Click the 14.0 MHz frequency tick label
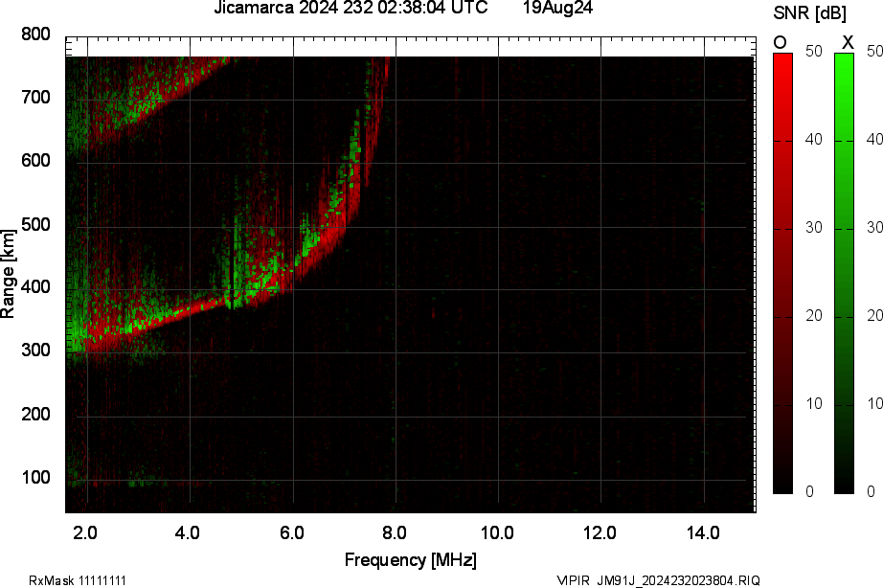Image resolution: width=883 pixels, height=588 pixels. (x=703, y=532)
